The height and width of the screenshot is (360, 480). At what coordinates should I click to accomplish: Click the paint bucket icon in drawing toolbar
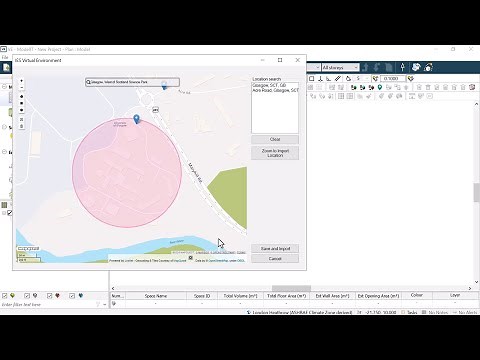348,79
